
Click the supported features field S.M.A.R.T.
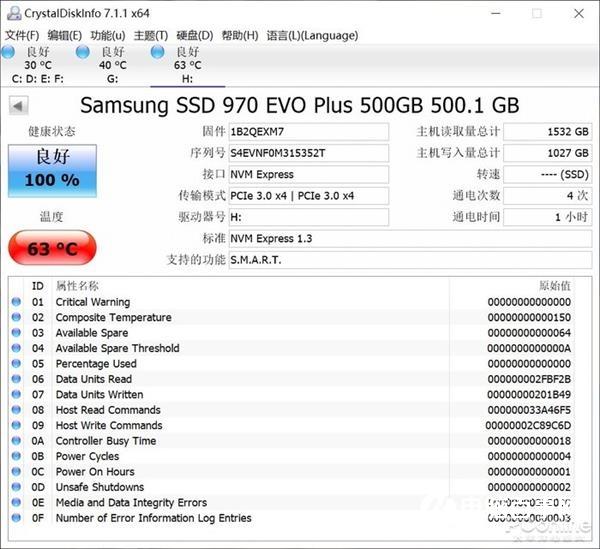[410, 260]
